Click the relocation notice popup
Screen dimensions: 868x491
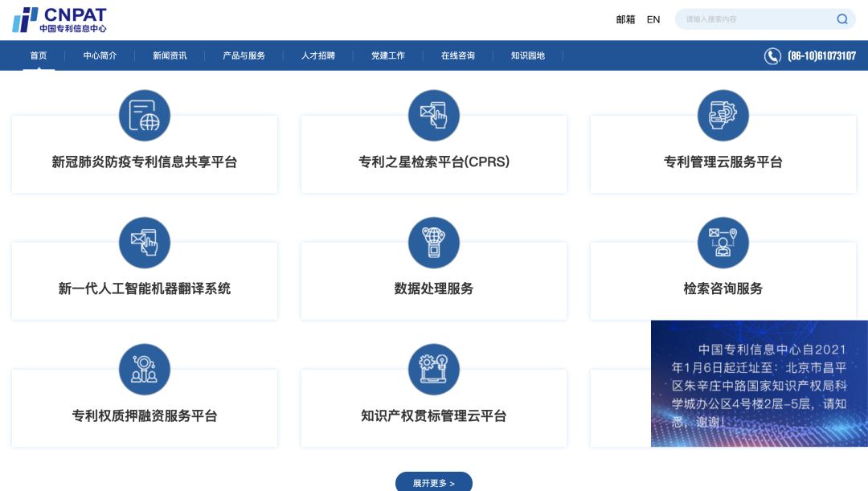(x=759, y=383)
